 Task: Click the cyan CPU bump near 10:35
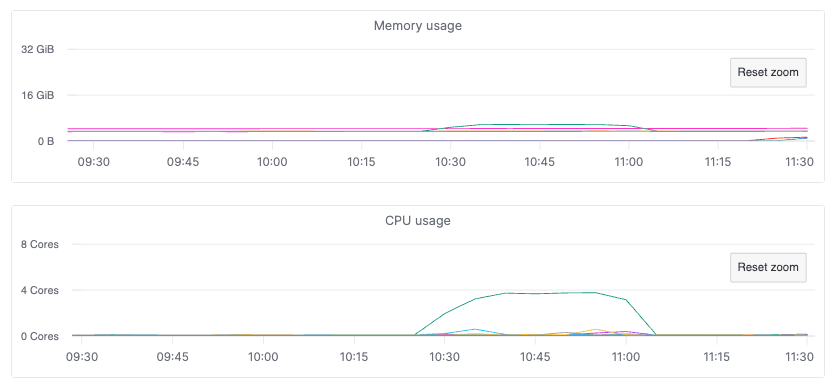pos(475,330)
